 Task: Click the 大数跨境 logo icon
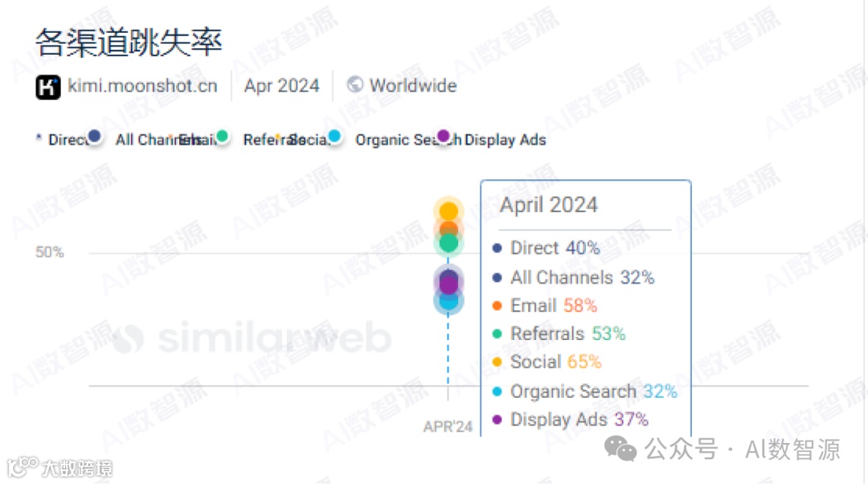tap(23, 467)
